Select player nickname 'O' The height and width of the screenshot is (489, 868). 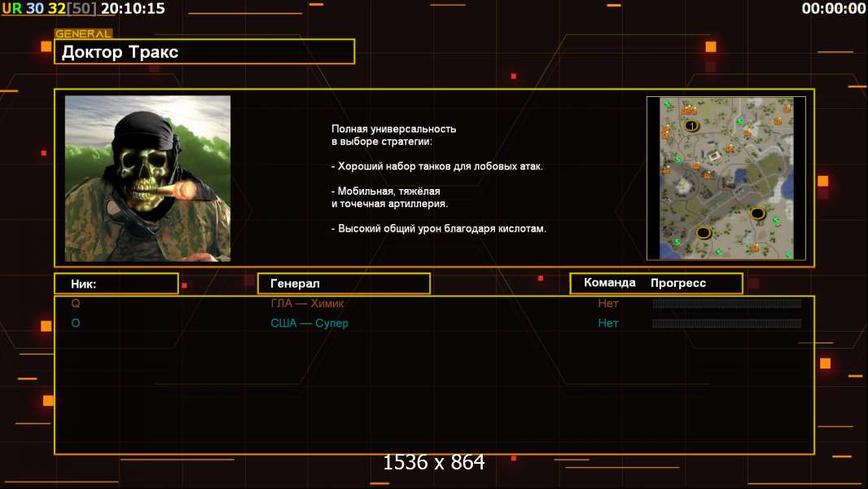click(76, 323)
